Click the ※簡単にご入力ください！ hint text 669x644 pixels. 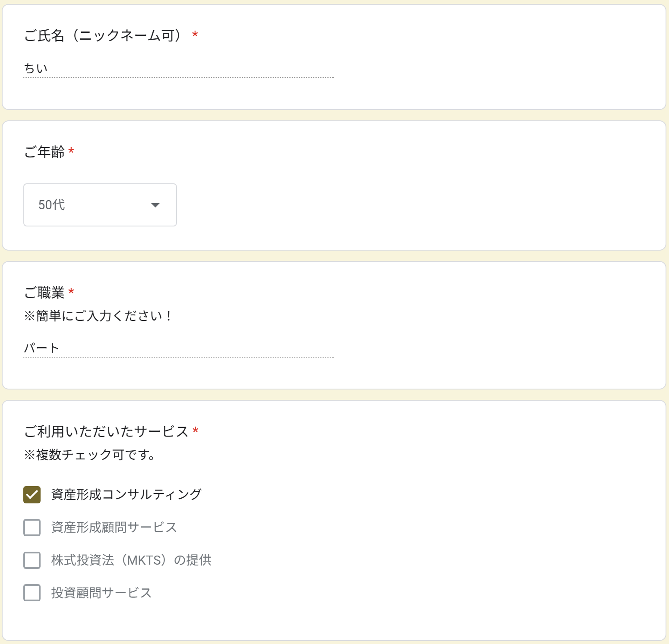pyautogui.click(x=98, y=316)
